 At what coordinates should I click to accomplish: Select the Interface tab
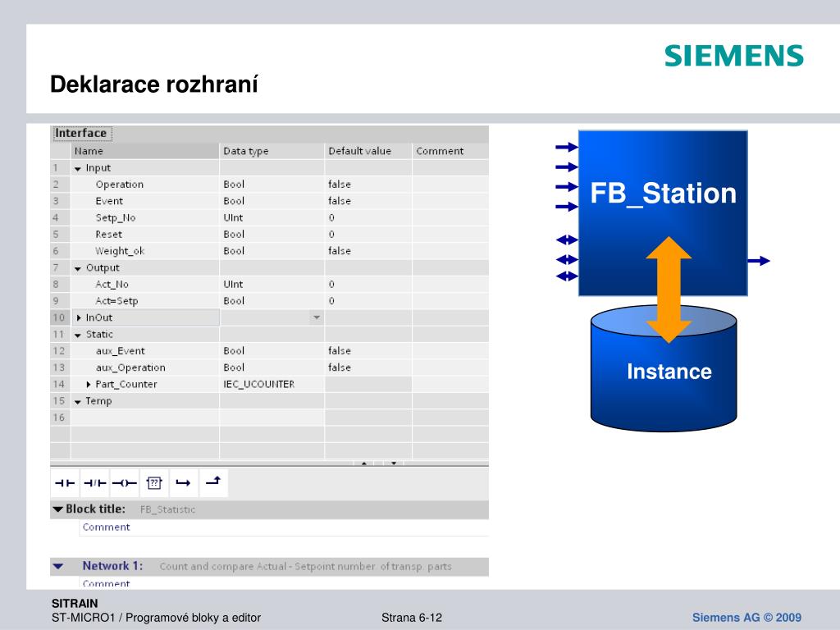coord(81,133)
